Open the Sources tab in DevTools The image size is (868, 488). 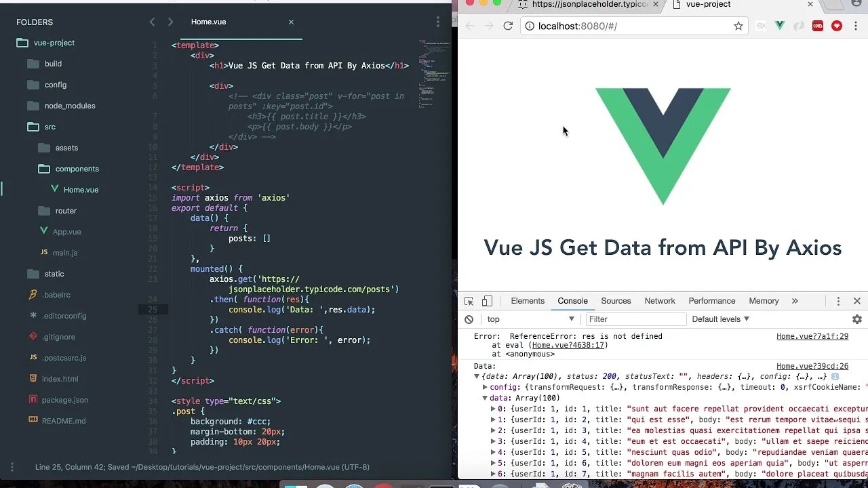616,301
